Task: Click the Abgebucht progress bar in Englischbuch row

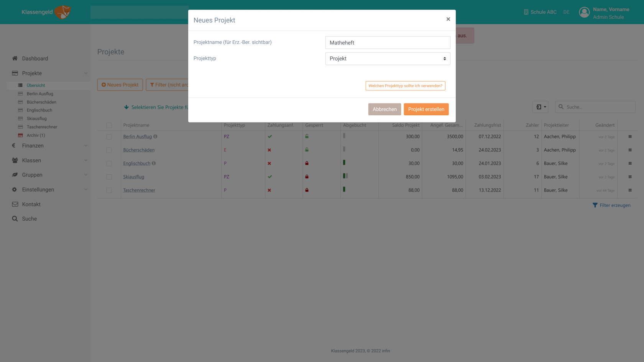Action: [344, 162]
